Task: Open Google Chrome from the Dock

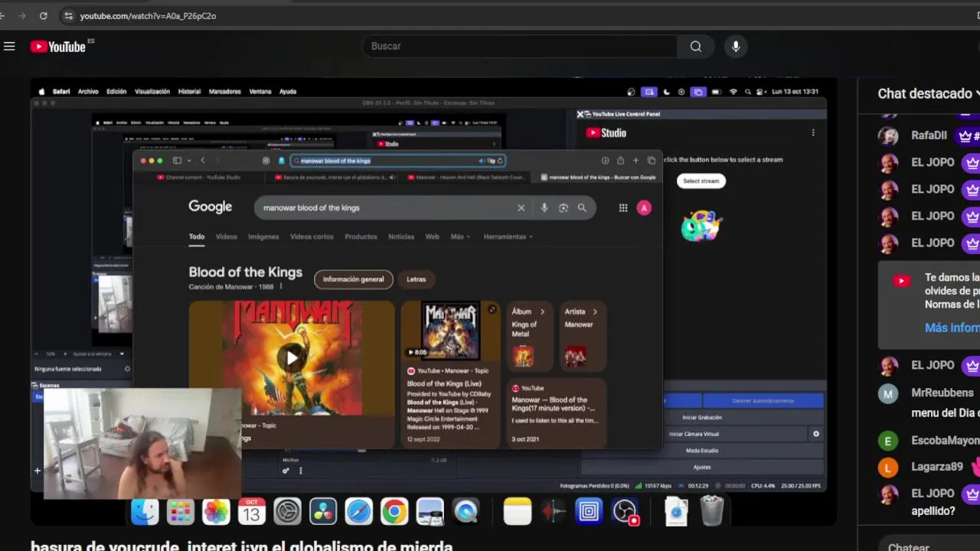Action: (x=394, y=511)
